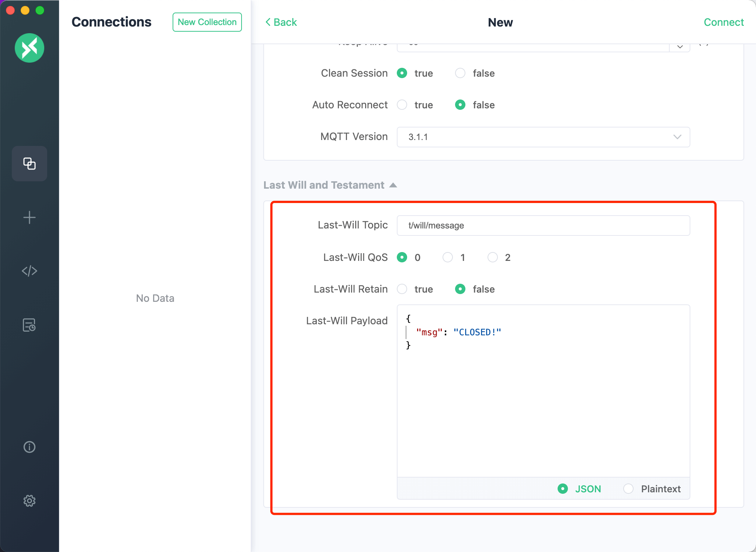Click the plus icon for new connection
Image resolution: width=756 pixels, height=552 pixels.
tap(30, 217)
